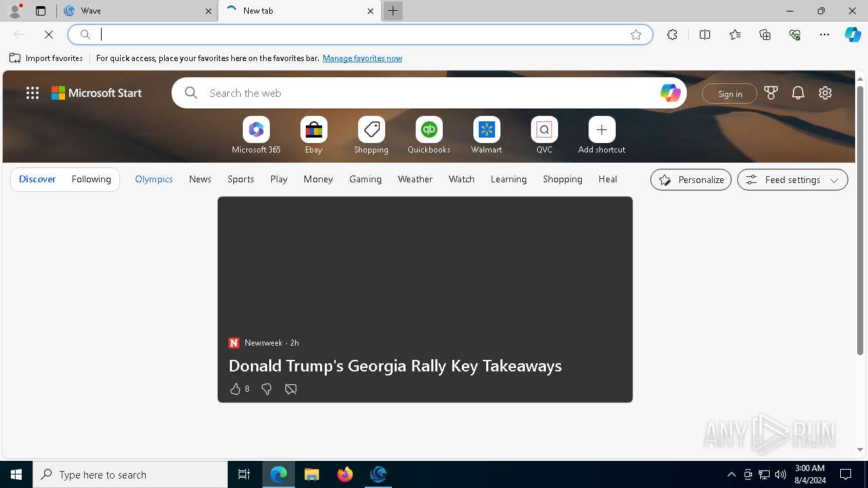Open Collections icon
This screenshot has height=488, width=868.
(765, 35)
